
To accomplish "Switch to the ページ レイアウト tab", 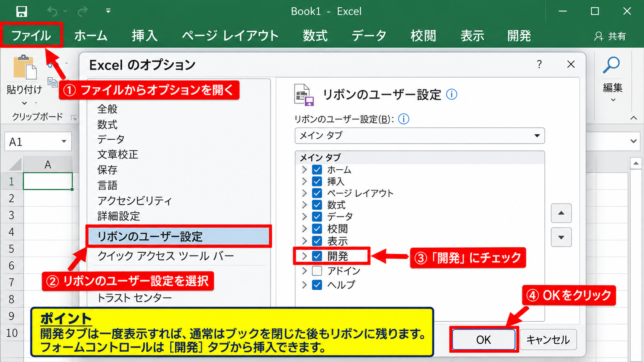I will [230, 36].
